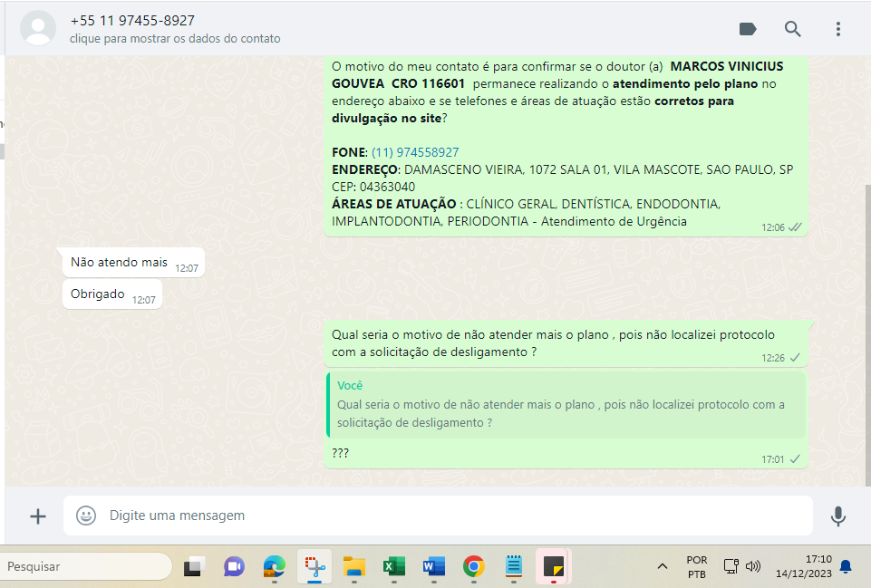Start voice message with microphone icon
The height and width of the screenshot is (588, 871).
[x=838, y=516]
